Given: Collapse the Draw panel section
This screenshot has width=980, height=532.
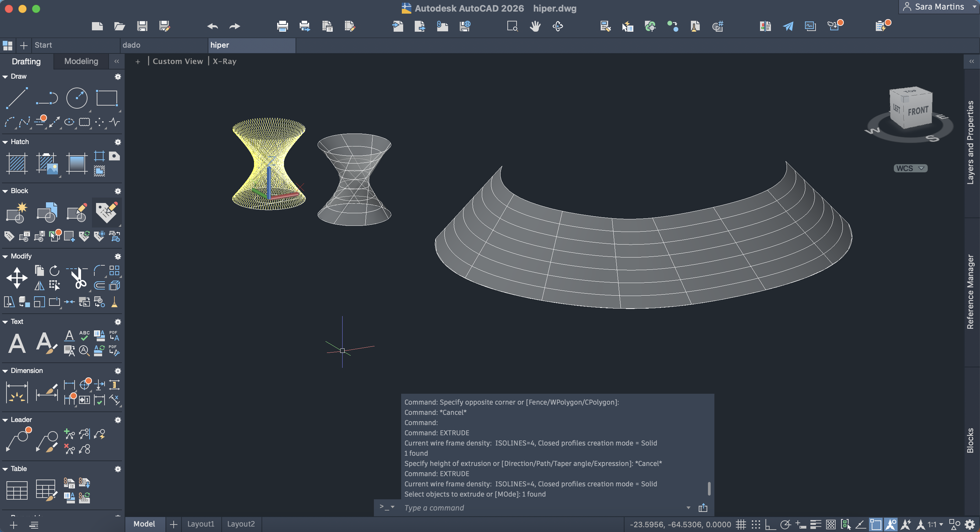Looking at the screenshot, I should (x=5, y=77).
